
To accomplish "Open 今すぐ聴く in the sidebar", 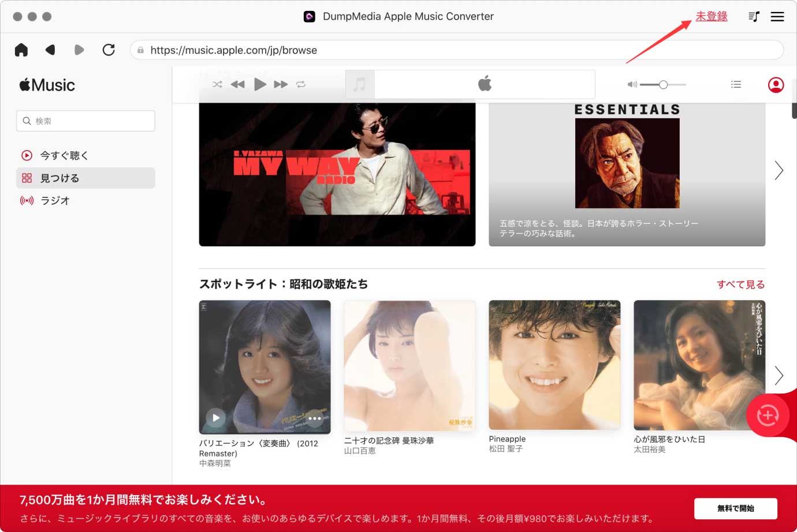I will 85,155.
